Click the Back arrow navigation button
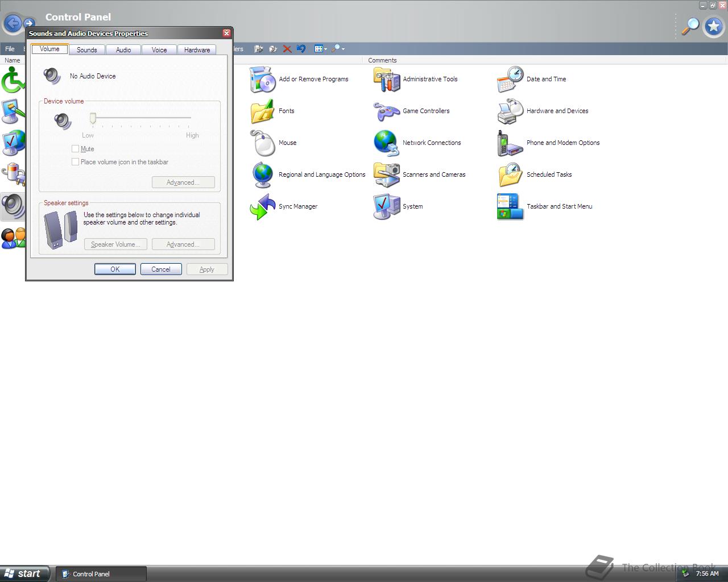728x582 pixels. (x=13, y=23)
